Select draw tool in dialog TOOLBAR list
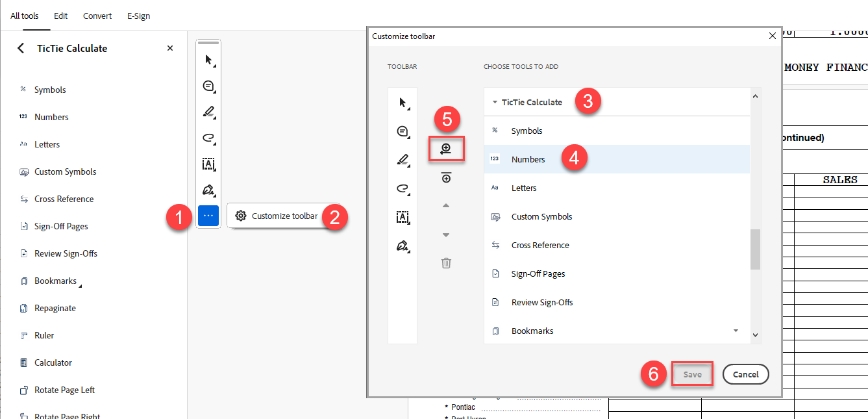The image size is (868, 419). (x=403, y=188)
